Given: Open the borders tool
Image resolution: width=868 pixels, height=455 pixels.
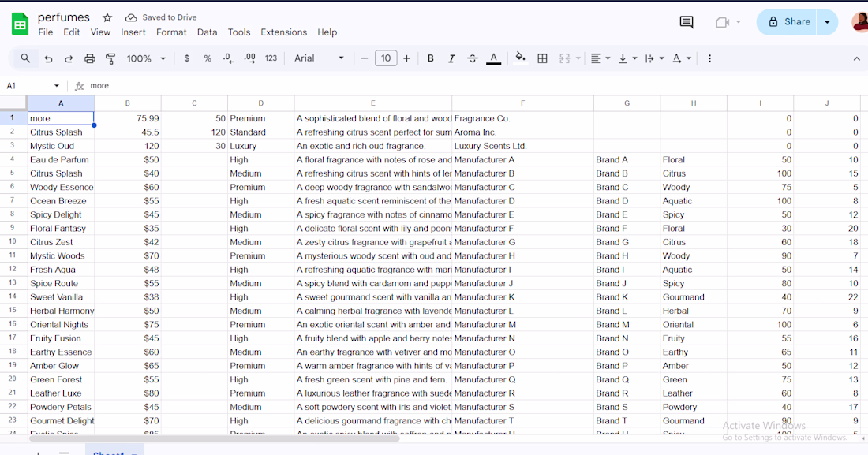Looking at the screenshot, I should coord(543,58).
